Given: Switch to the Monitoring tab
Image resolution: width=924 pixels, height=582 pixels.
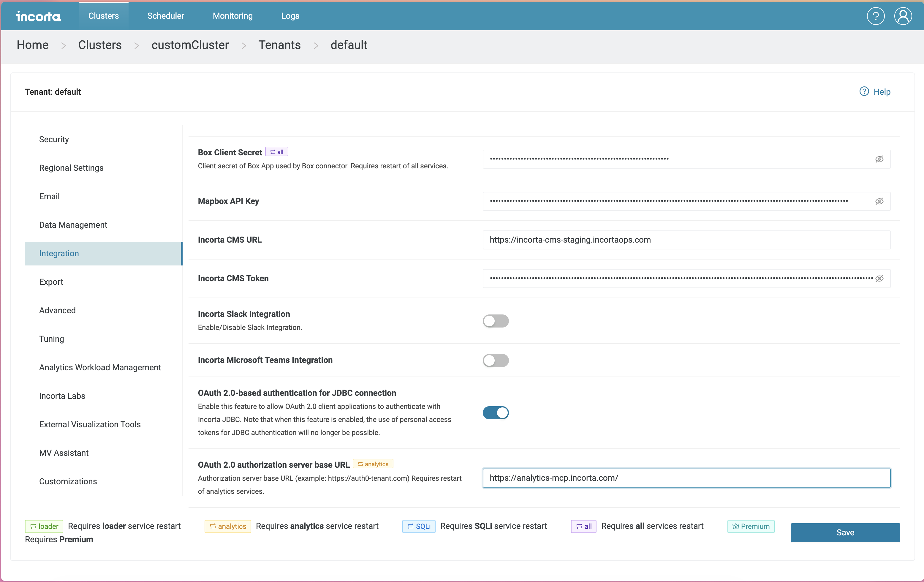Looking at the screenshot, I should coord(232,16).
